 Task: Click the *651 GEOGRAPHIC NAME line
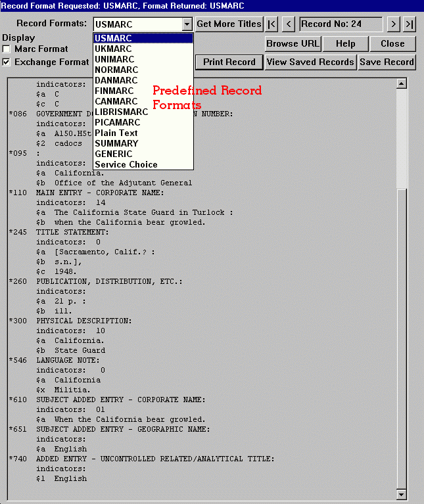point(110,430)
